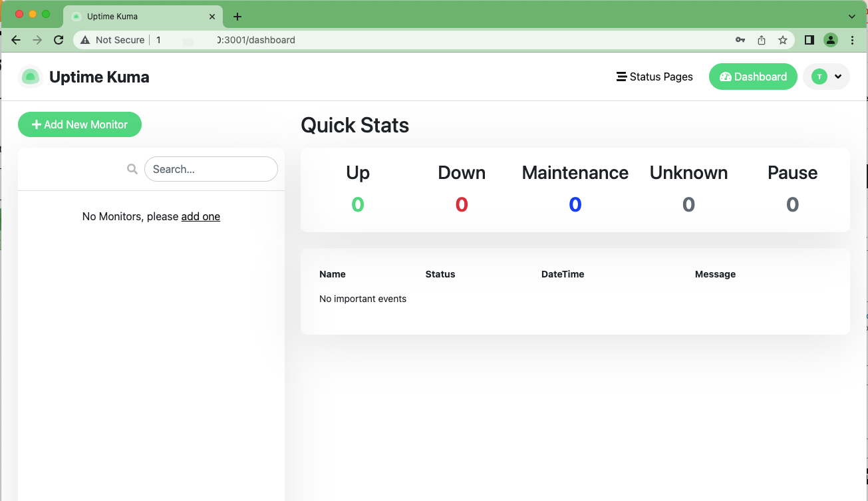Open the user profile dropdown
868x501 pixels.
point(827,77)
